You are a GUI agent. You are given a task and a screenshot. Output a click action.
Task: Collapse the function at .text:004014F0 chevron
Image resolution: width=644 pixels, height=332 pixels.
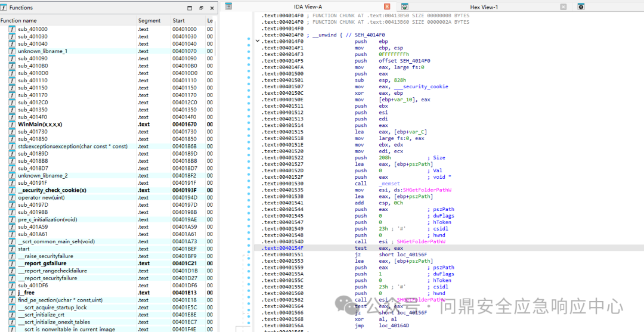pyautogui.click(x=258, y=41)
